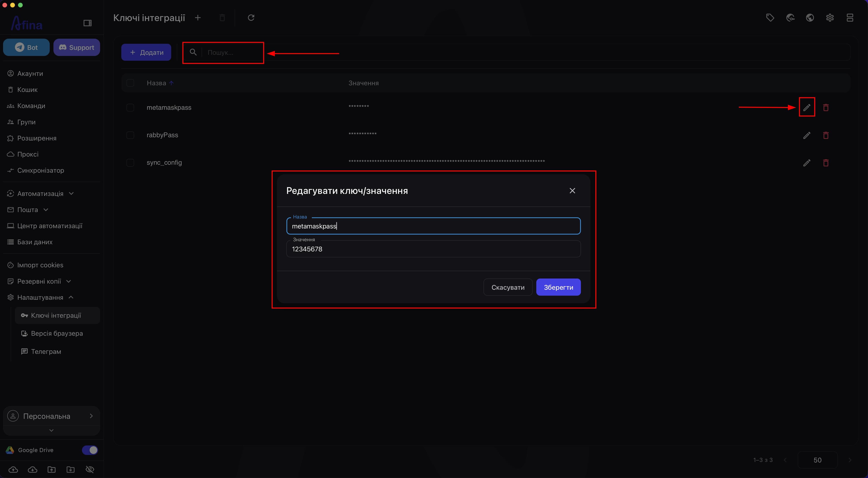This screenshot has height=478, width=868.
Task: Click the cloud upload icon at bottom left
Action: point(13,469)
